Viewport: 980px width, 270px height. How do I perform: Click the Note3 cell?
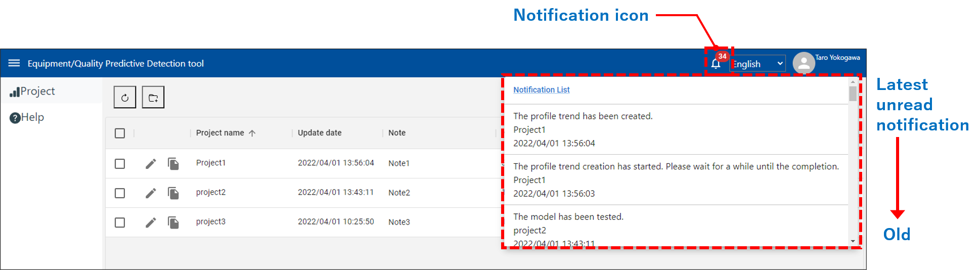pos(399,222)
